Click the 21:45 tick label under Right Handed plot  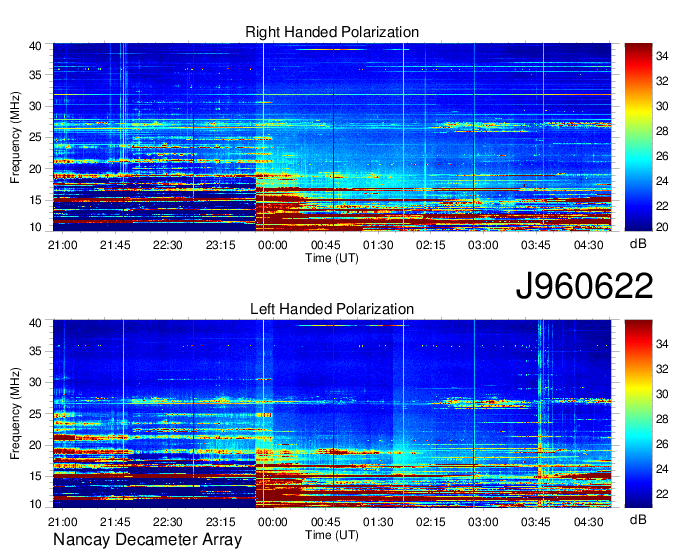click(x=115, y=245)
